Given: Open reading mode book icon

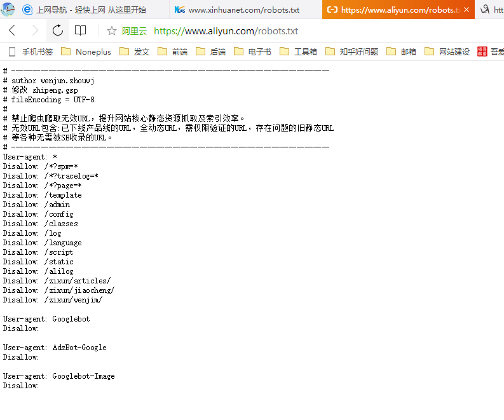Looking at the screenshot, I should (80, 30).
